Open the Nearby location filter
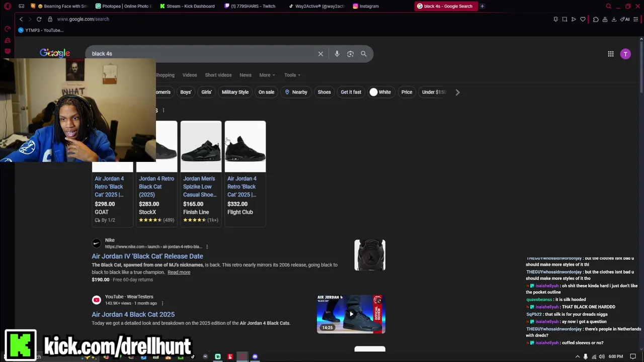644x362 pixels. [296, 92]
